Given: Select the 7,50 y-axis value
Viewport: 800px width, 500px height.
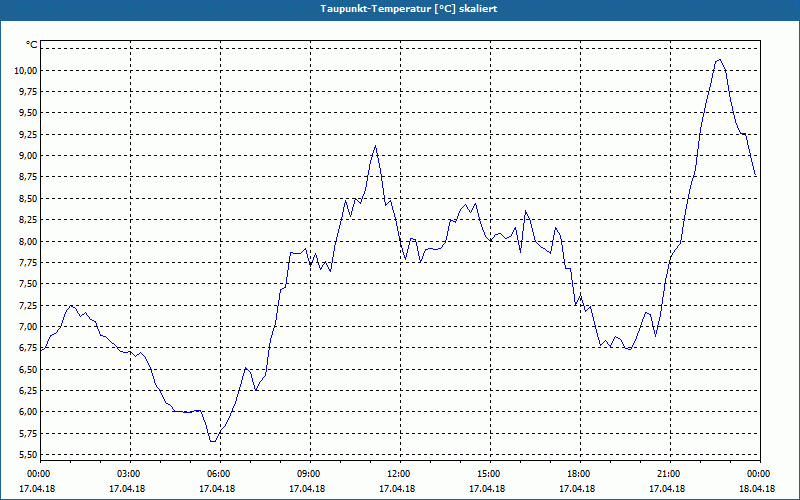Looking at the screenshot, I should tap(27, 284).
